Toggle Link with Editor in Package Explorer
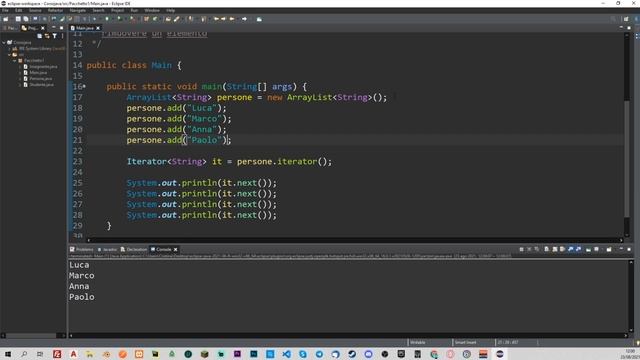The height and width of the screenshot is (360, 640). click(47, 36)
